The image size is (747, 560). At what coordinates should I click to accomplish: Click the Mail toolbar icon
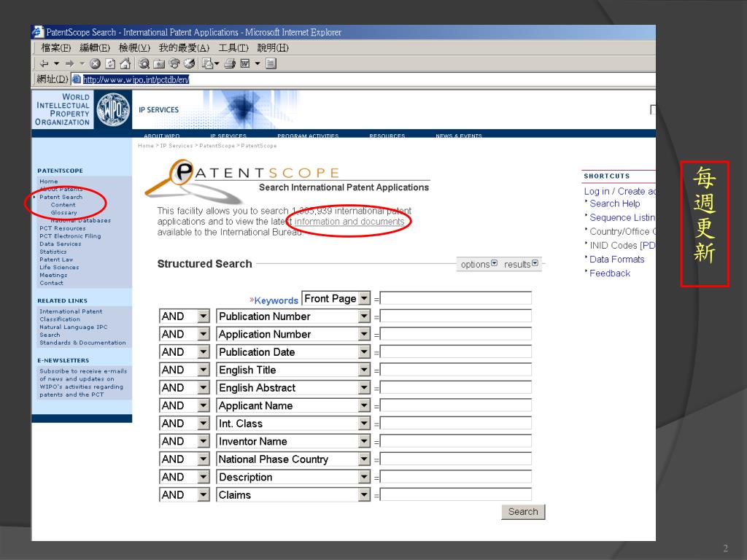[207, 63]
